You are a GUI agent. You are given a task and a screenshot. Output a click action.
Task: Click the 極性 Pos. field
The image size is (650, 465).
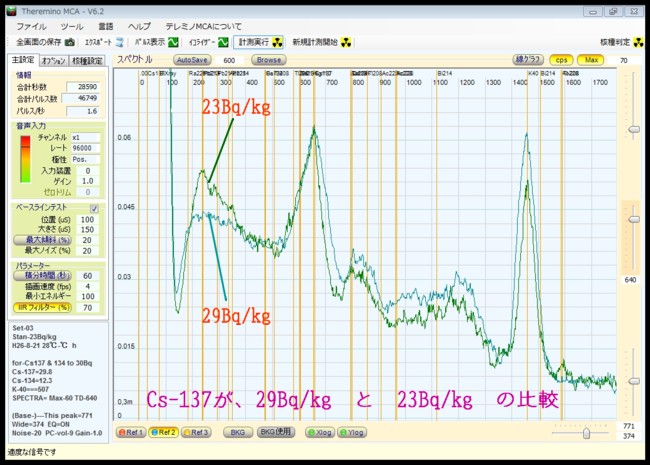tap(85, 160)
